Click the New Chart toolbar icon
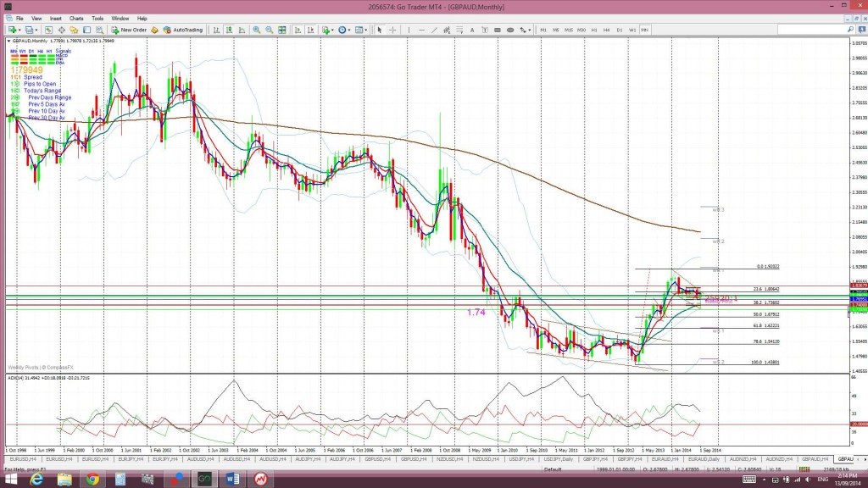 (11, 30)
